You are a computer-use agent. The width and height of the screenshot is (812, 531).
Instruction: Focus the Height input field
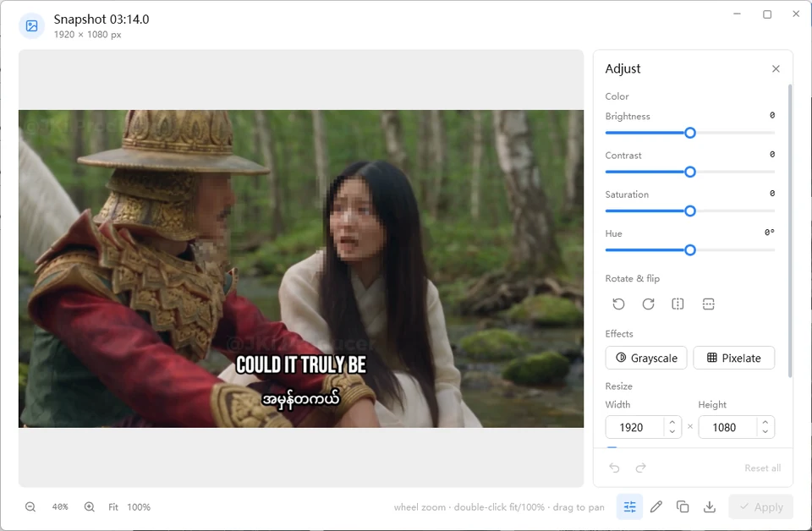pos(727,428)
